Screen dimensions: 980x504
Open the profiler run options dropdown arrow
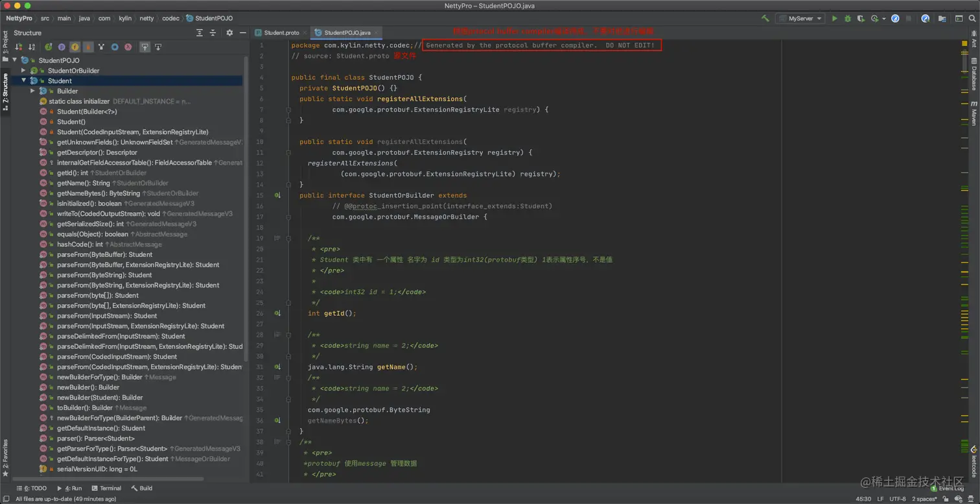coord(883,19)
